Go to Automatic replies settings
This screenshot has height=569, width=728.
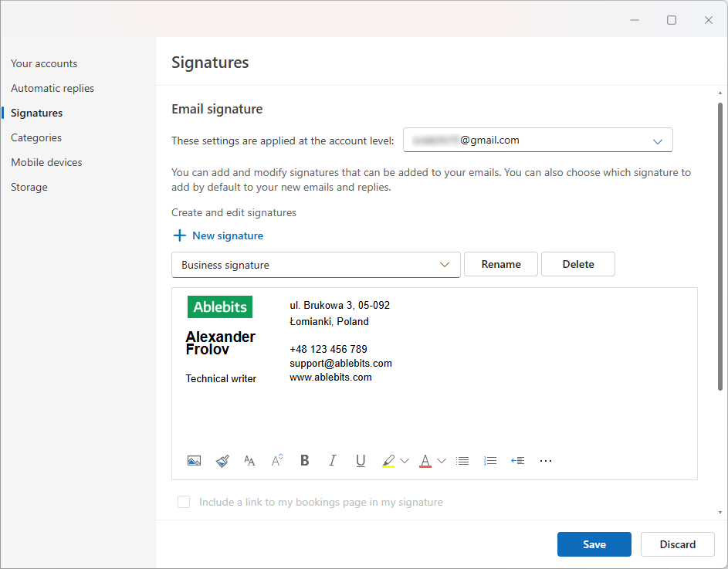point(52,88)
